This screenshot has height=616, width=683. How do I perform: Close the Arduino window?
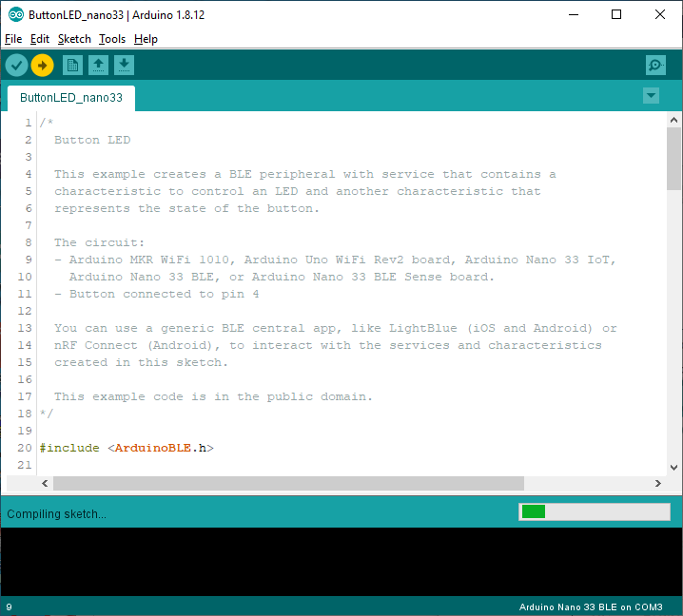(x=660, y=15)
